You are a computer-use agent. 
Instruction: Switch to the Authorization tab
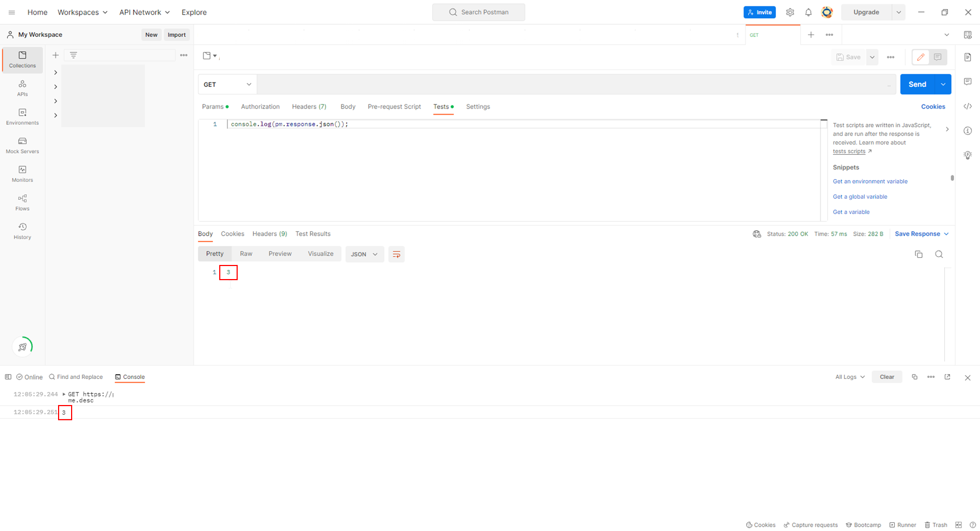(x=260, y=107)
